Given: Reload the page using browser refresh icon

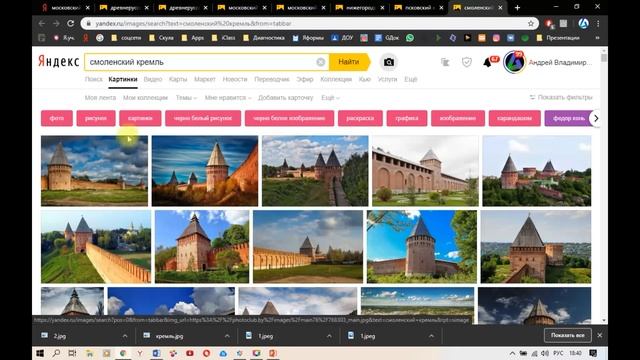Looking at the screenshot, I should click(70, 24).
